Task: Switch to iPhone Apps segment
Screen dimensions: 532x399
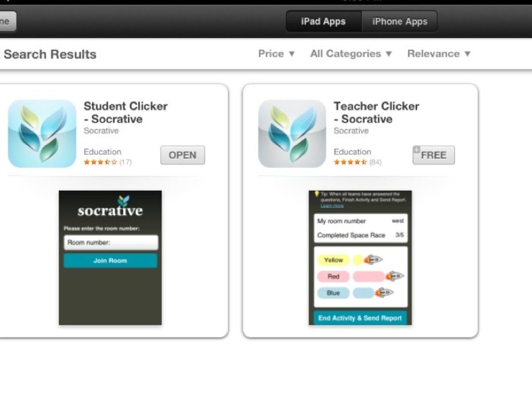Action: pos(400,21)
